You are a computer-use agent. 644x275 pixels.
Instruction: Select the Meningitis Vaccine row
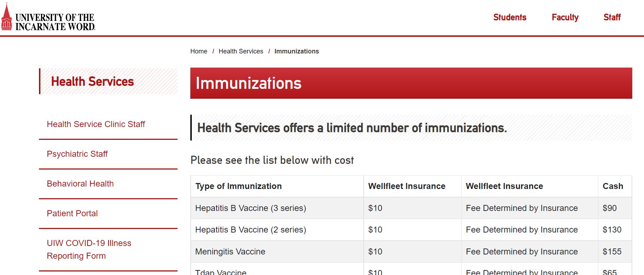tap(411, 252)
